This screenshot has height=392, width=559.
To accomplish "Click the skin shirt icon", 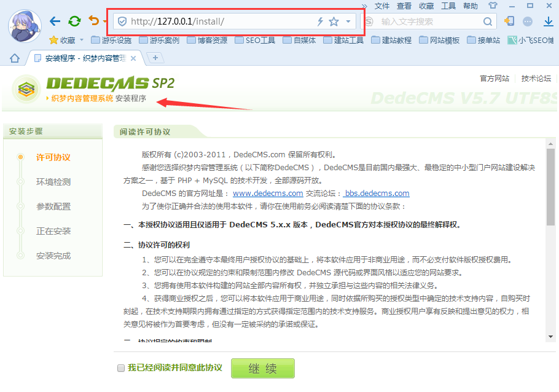I will pos(493,6).
